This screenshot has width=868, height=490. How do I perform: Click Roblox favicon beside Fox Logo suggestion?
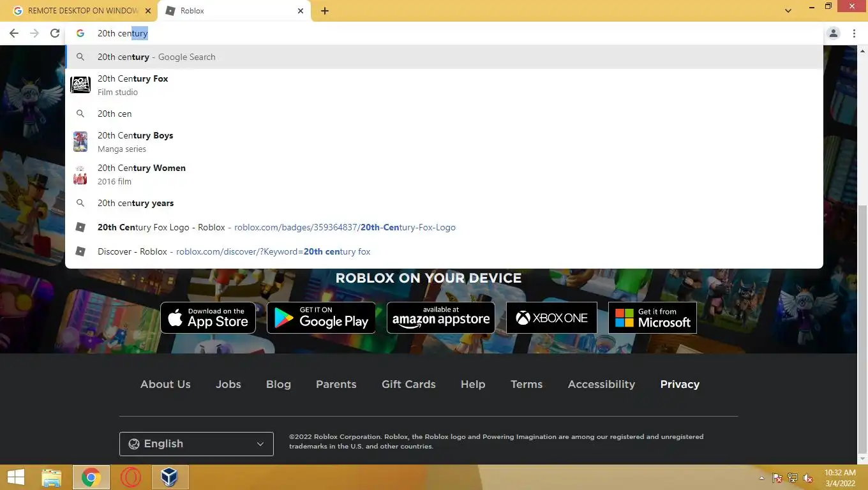tap(80, 227)
